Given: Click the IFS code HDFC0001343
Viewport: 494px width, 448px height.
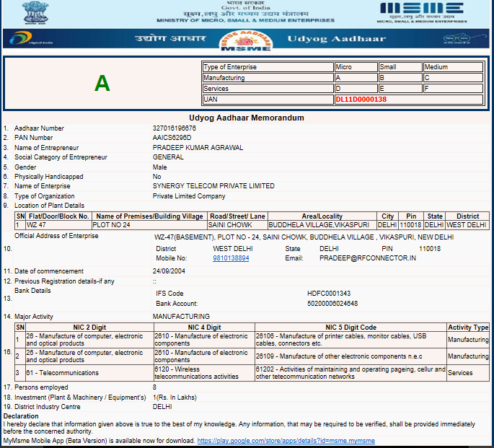Looking at the screenshot, I should click(x=329, y=294).
